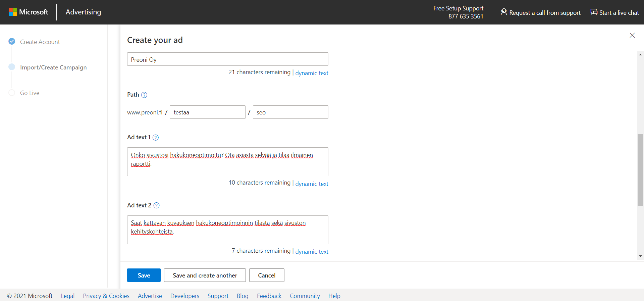
Task: Cancel ad creation
Action: pos(267,275)
